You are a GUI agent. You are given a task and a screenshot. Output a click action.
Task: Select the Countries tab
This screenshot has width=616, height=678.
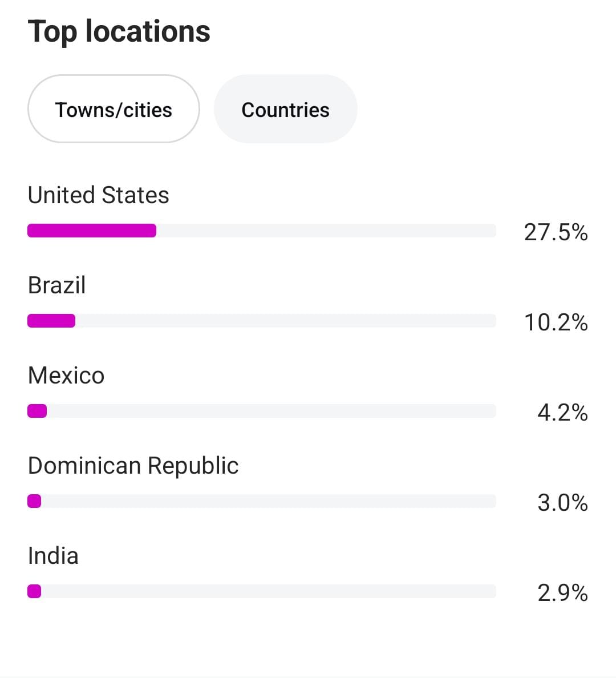[x=285, y=109]
